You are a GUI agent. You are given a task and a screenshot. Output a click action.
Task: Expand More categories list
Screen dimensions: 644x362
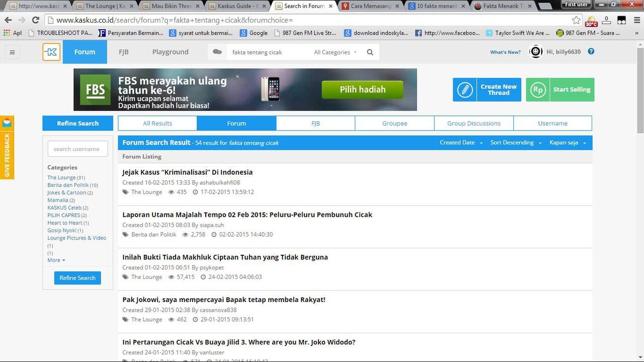pyautogui.click(x=56, y=260)
